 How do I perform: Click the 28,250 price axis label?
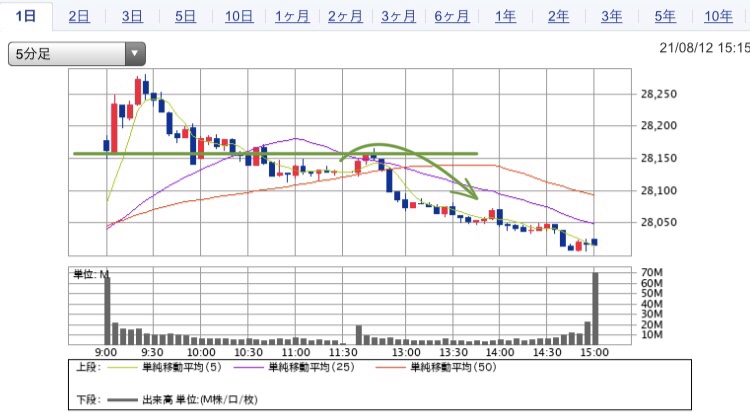[x=659, y=94]
